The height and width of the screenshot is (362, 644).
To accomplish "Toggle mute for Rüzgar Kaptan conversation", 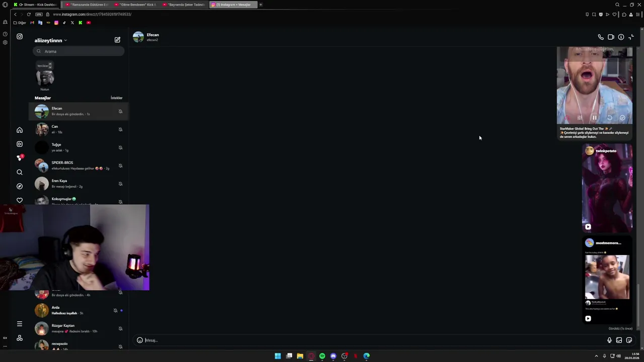I will pos(120,329).
